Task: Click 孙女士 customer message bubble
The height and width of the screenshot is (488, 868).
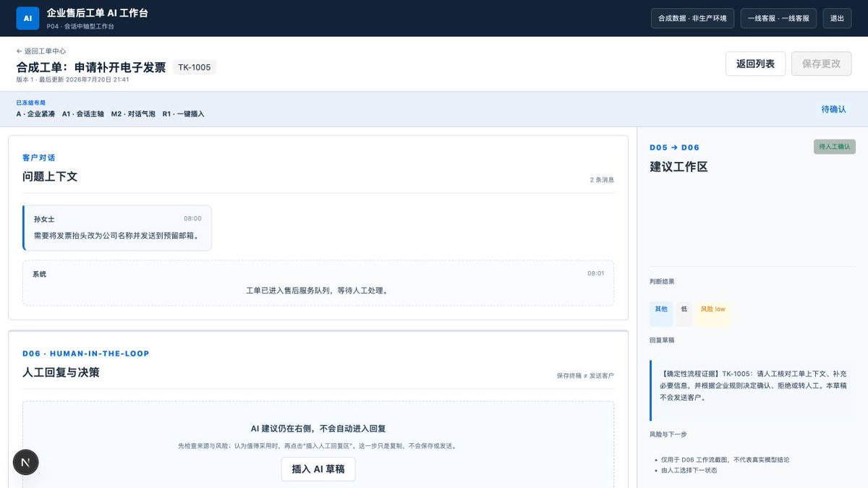Action: coord(117,228)
